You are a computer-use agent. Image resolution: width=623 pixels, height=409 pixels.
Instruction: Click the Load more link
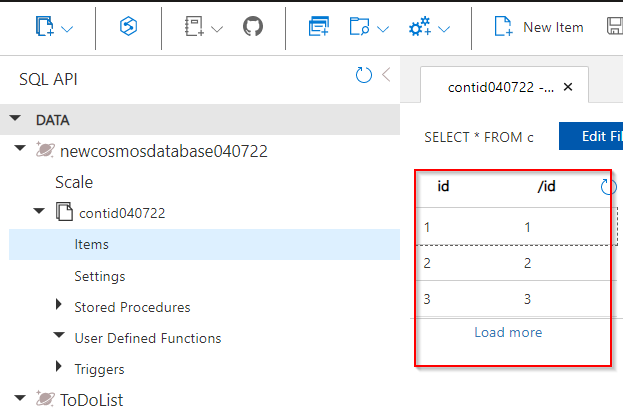coord(508,332)
